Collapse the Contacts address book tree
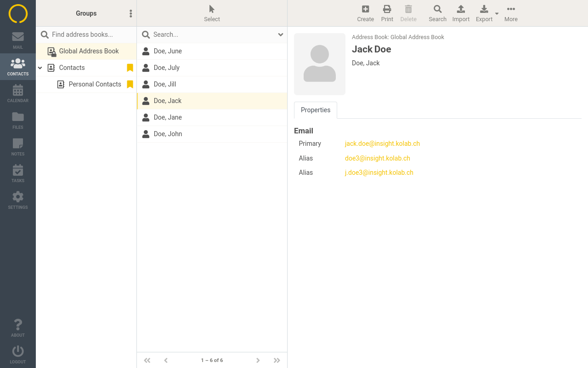Image resolution: width=588 pixels, height=368 pixels. pos(40,68)
